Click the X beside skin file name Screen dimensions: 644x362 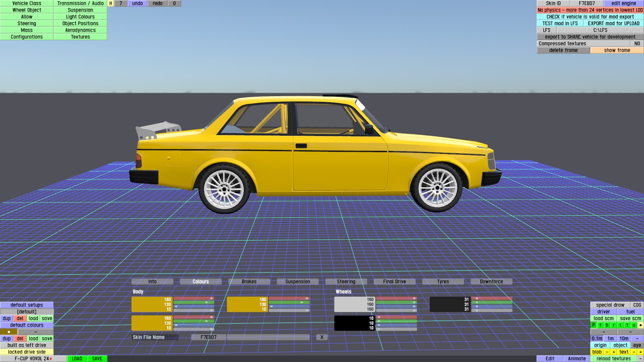coord(322,337)
